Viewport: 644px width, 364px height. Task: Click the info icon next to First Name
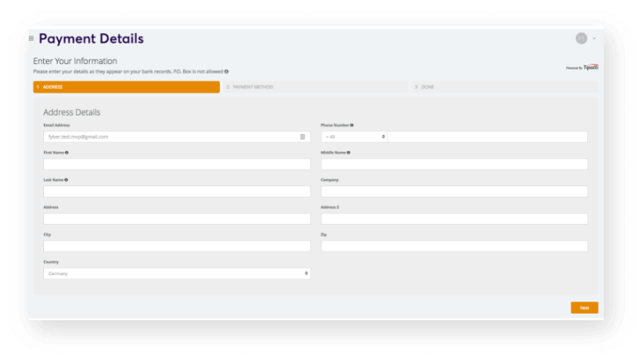point(67,152)
